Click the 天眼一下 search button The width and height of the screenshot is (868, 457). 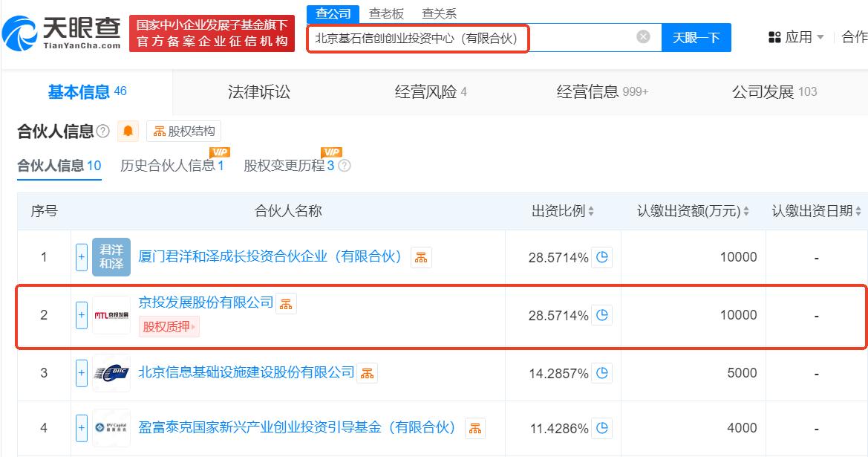click(x=696, y=38)
